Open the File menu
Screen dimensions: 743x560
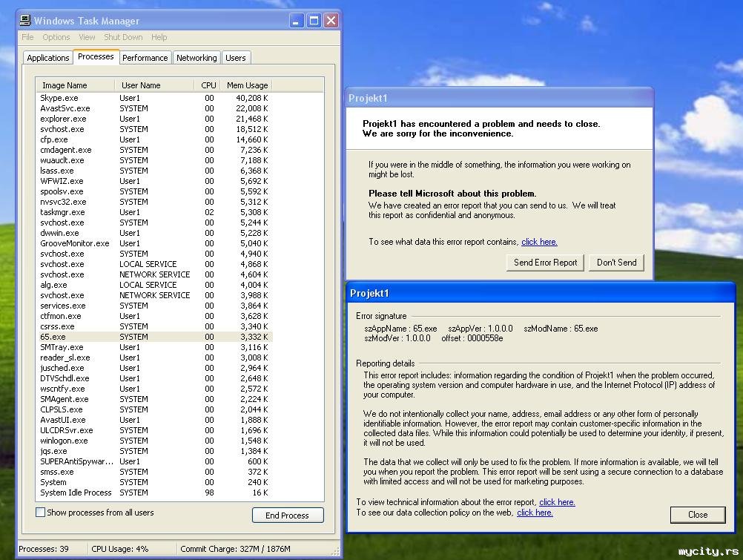[27, 37]
